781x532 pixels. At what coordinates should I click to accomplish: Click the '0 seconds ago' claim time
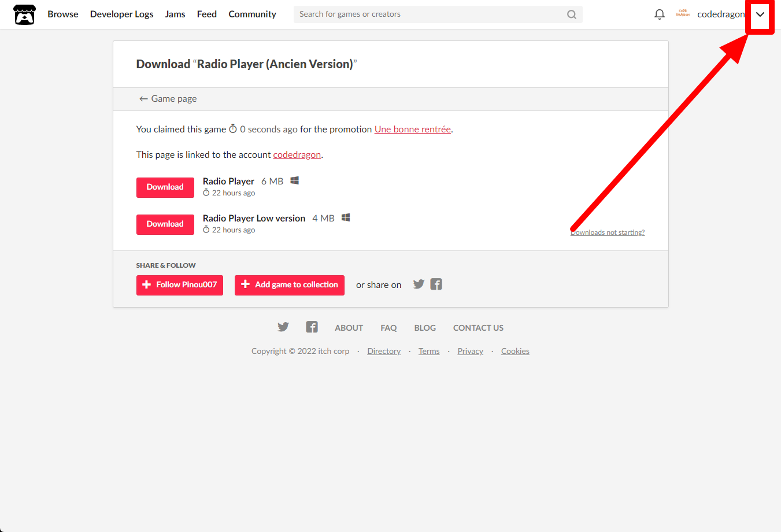pyautogui.click(x=269, y=130)
